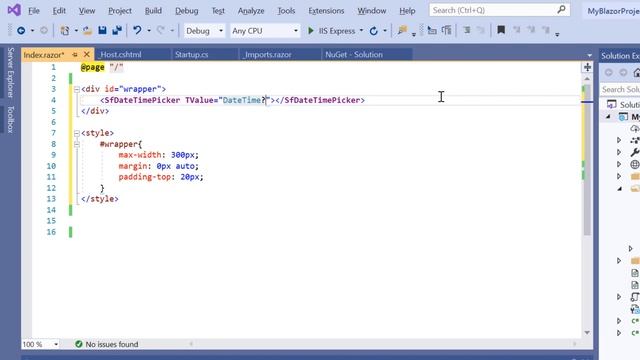Collapse the div wrapper code block

(77, 89)
